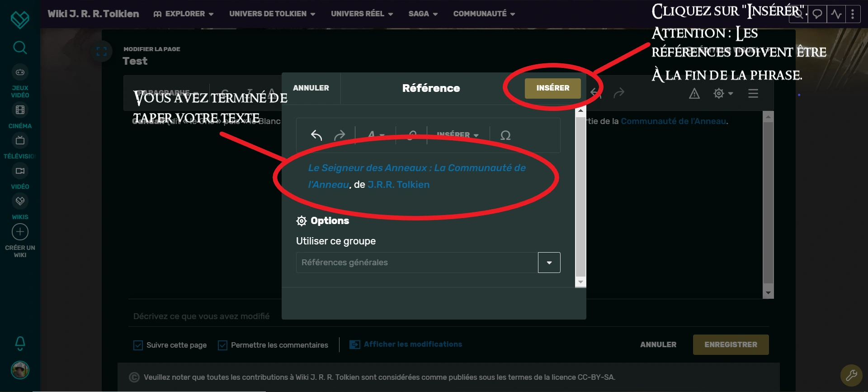
Task: Undo in the main editor toolbar
Action: coord(596,93)
